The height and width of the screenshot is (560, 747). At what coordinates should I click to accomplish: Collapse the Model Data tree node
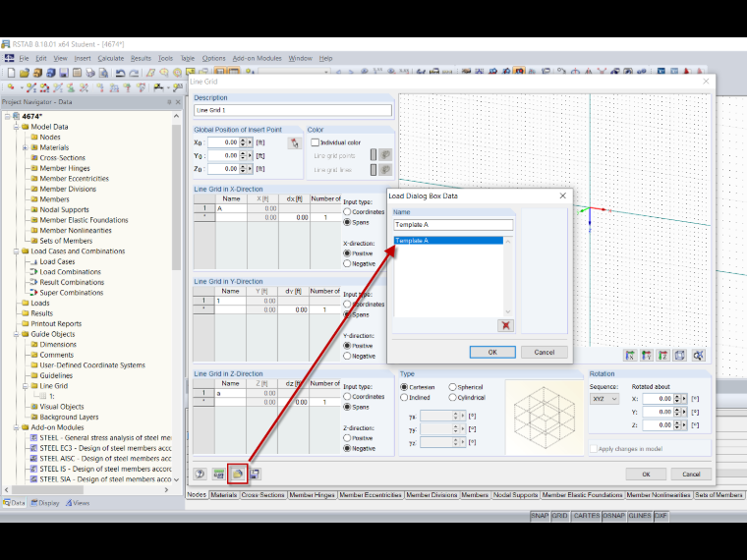[x=16, y=127]
